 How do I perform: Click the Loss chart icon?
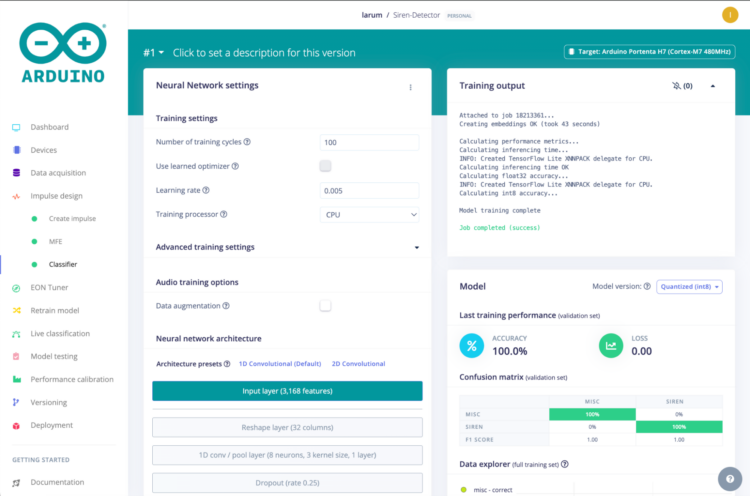pyautogui.click(x=611, y=345)
